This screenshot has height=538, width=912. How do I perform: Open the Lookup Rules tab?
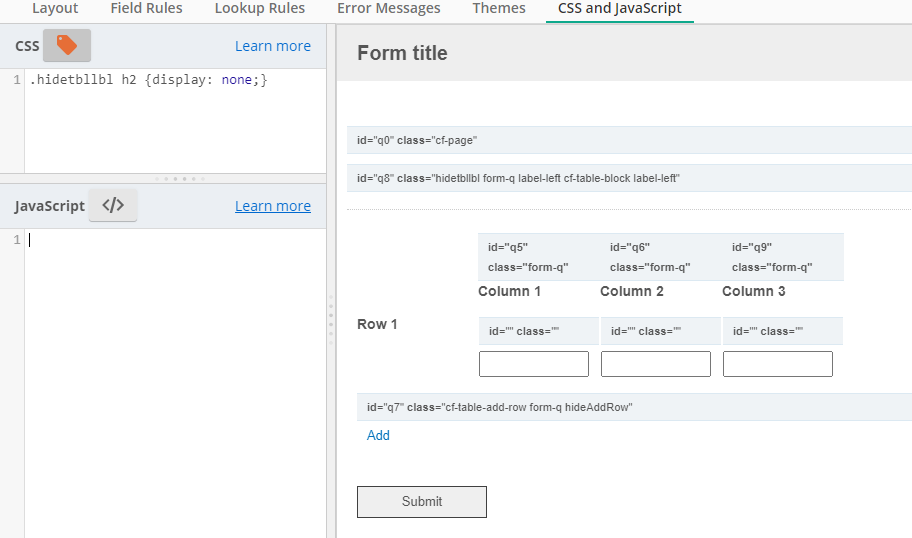(259, 8)
